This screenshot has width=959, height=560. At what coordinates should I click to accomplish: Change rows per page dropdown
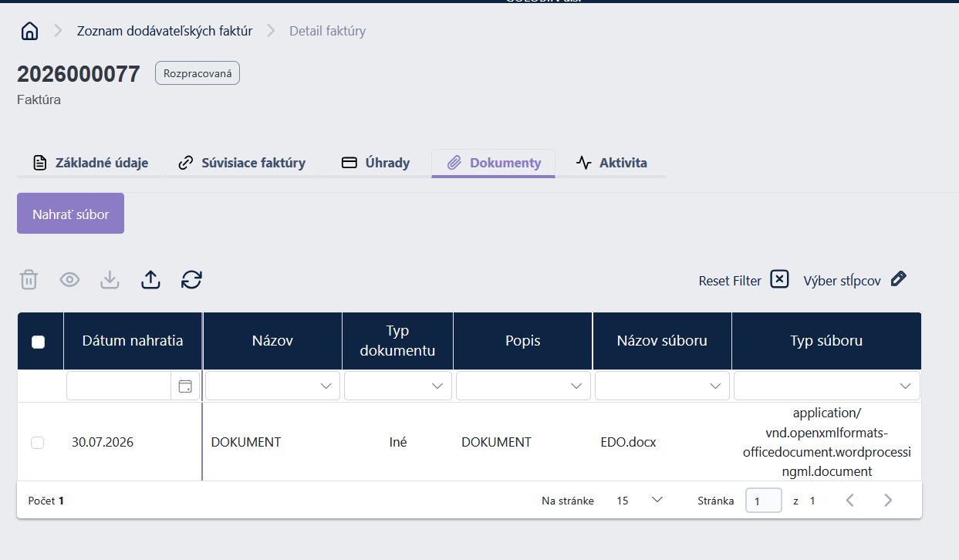(640, 501)
